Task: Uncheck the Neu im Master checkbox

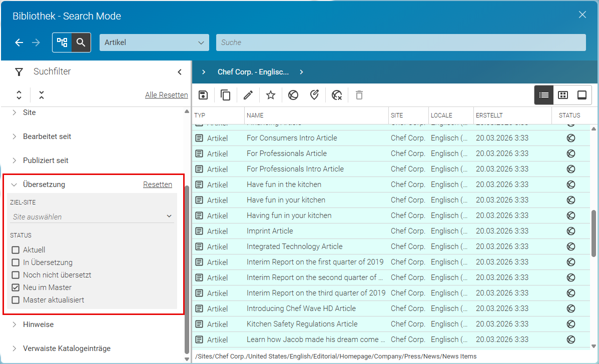Action: (16, 287)
